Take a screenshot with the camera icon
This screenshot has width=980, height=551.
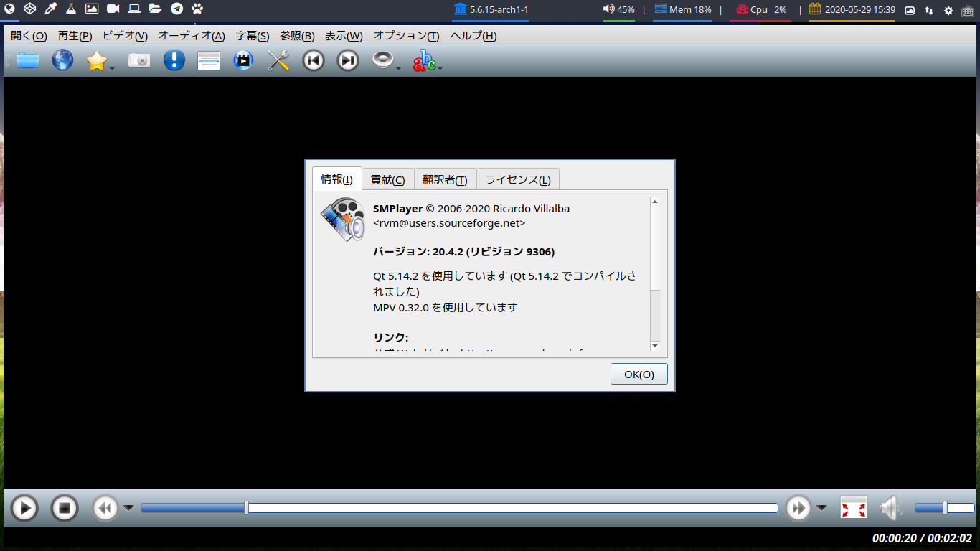(x=139, y=60)
